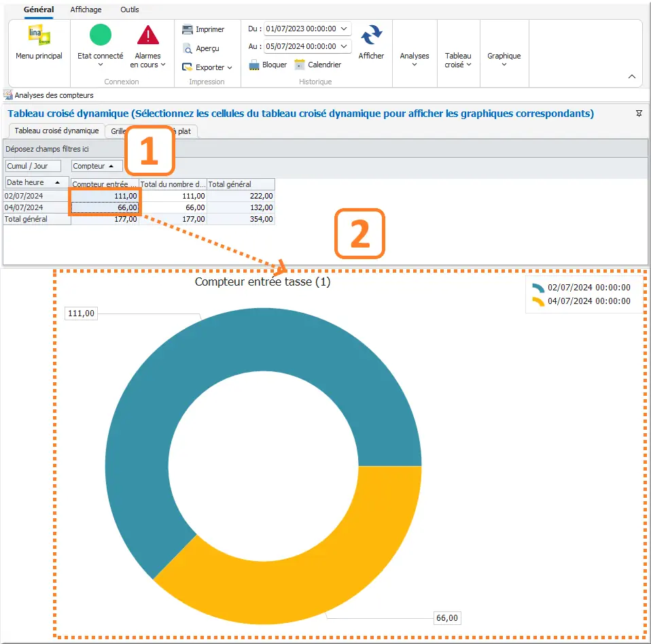Switch to Tableau croisé dynamique tab

(56, 131)
